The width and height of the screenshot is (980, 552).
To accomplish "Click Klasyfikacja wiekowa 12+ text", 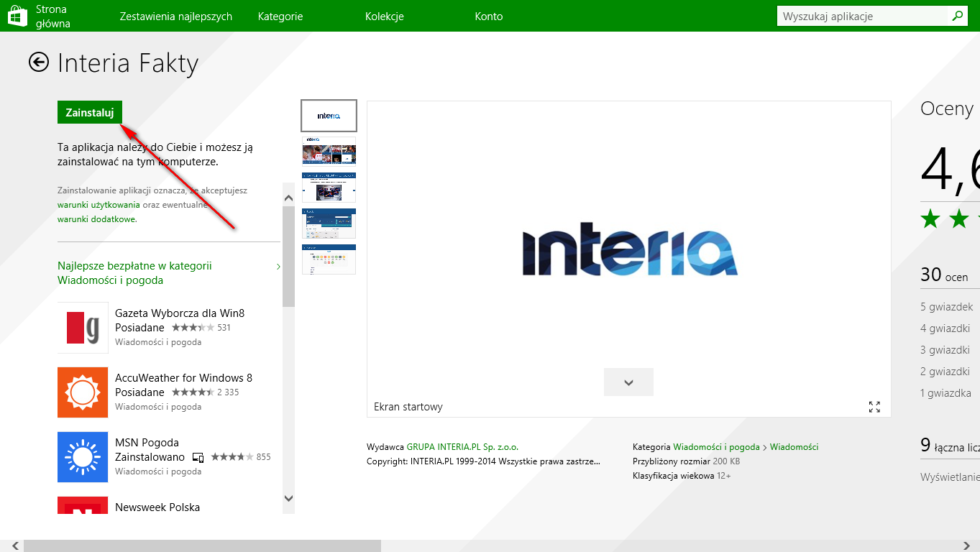I will [682, 476].
